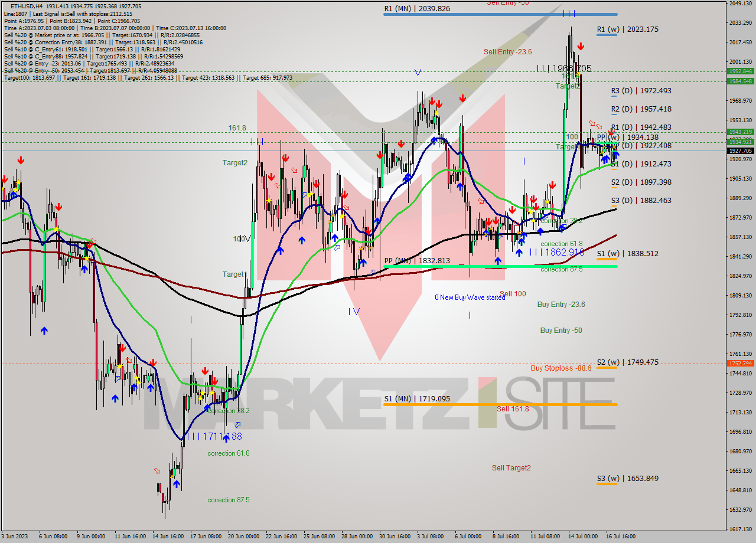Click the blue 161.8 level label
Screen dimensions: 756x543
[x=237, y=128]
